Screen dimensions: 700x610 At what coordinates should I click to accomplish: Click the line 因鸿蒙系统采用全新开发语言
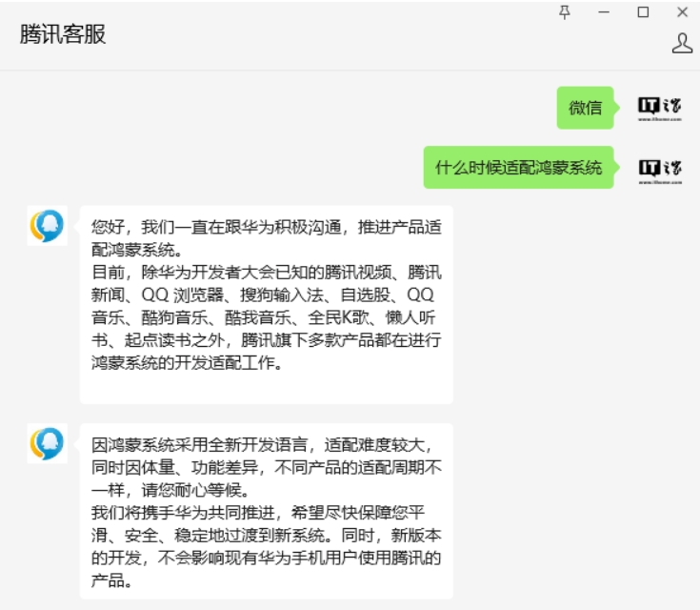pos(262,445)
